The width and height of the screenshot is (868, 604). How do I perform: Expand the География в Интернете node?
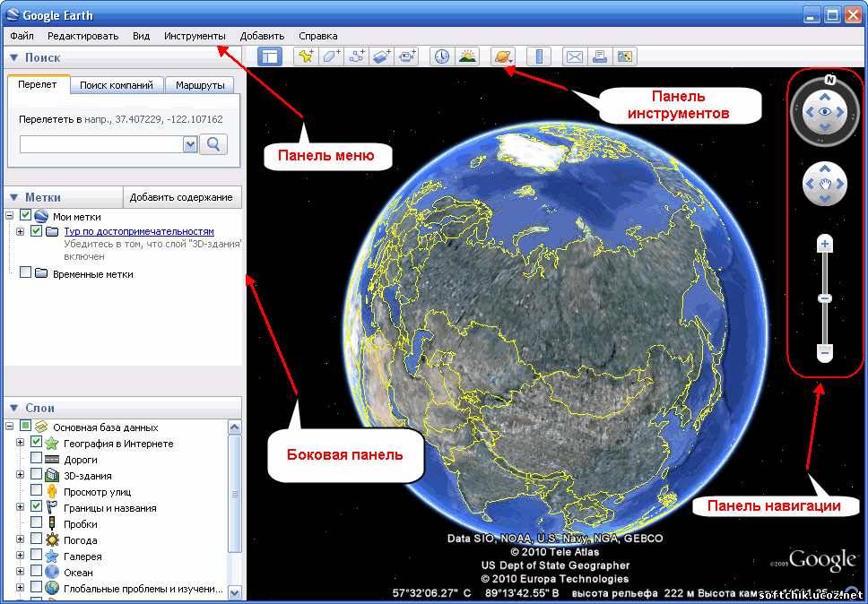(x=21, y=443)
